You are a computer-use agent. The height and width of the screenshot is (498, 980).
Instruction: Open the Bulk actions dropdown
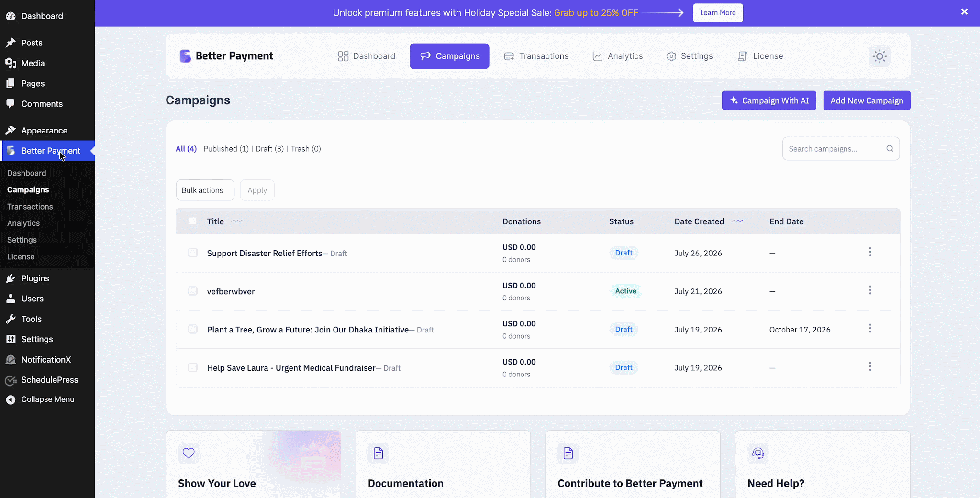pos(205,190)
